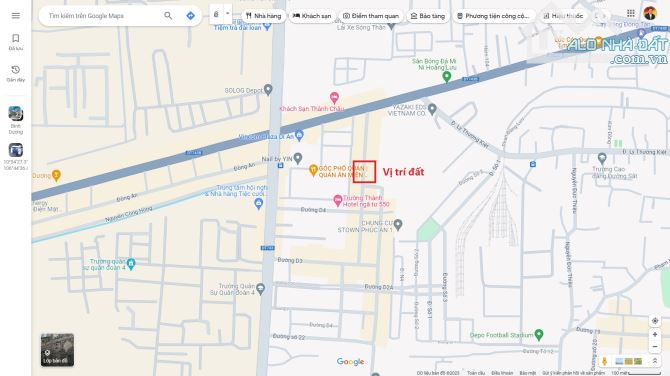The height and width of the screenshot is (376, 670).
Task: Click the Đường D4 road label
Action: click(313, 210)
